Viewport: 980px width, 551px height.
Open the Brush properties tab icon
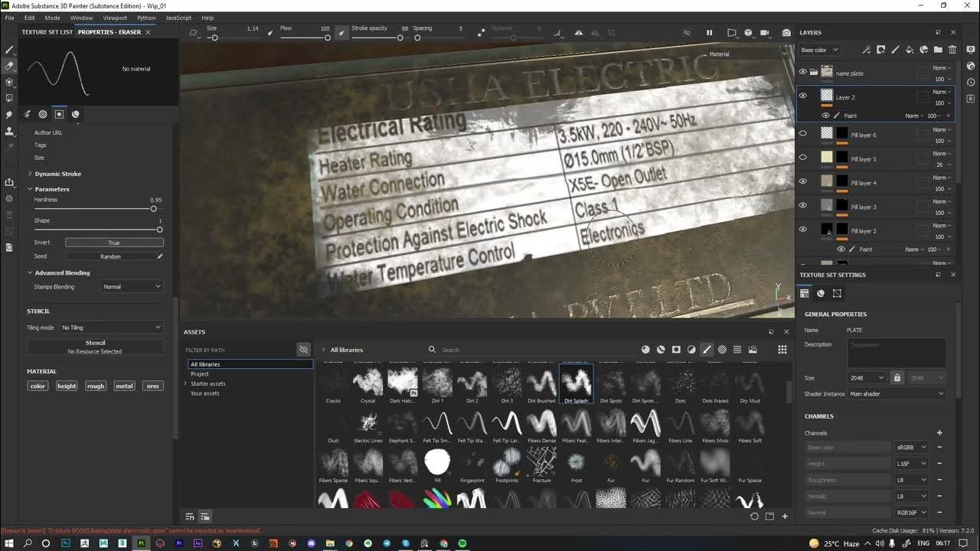(28, 114)
